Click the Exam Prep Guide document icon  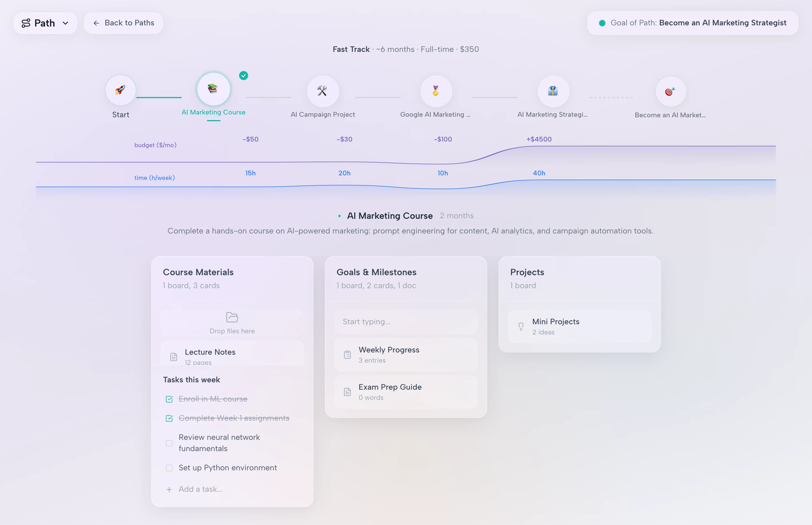click(347, 392)
